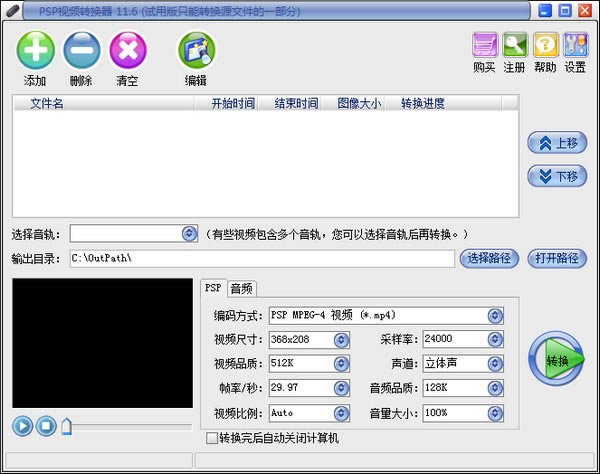
Task: Start conversion with the green 转换 button
Action: [x=556, y=360]
